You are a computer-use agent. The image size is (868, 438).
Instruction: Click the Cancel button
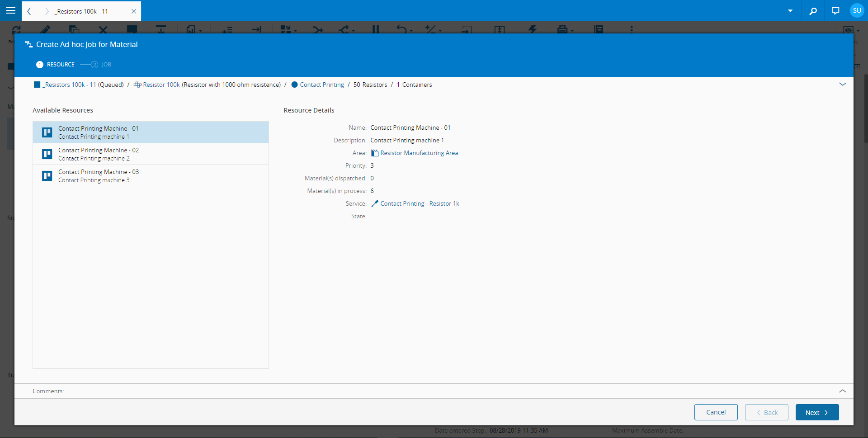(x=716, y=412)
